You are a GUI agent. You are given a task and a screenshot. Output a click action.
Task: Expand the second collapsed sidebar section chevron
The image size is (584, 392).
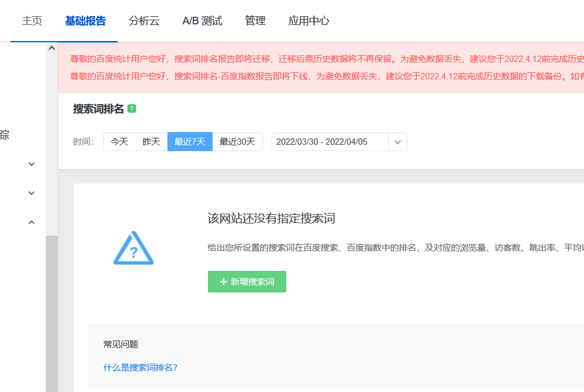(32, 193)
